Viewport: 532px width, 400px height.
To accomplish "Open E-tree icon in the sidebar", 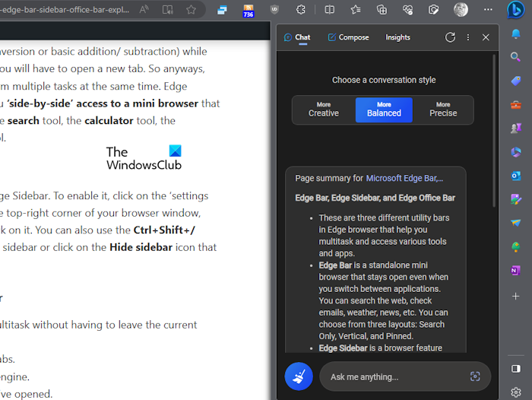I will tap(516, 247).
